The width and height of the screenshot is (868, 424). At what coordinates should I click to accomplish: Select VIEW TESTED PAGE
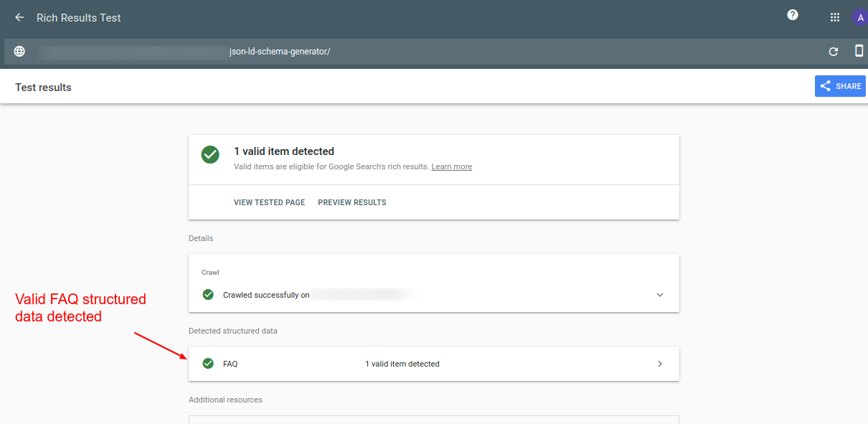coord(269,202)
